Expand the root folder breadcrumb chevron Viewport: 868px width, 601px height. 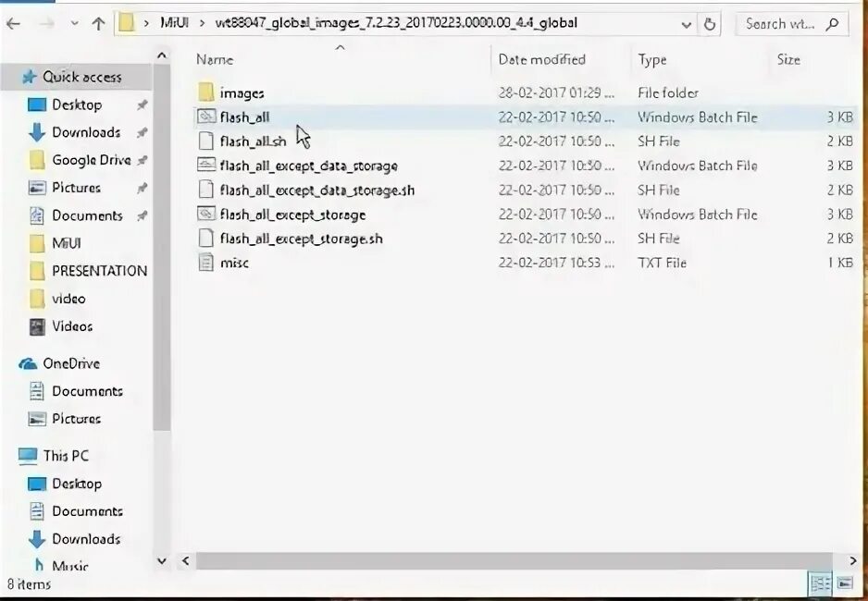pos(146,24)
